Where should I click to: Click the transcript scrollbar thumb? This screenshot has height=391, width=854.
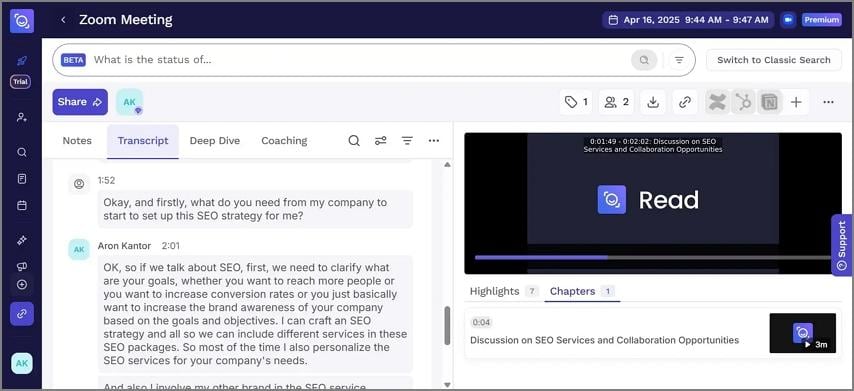click(x=447, y=326)
